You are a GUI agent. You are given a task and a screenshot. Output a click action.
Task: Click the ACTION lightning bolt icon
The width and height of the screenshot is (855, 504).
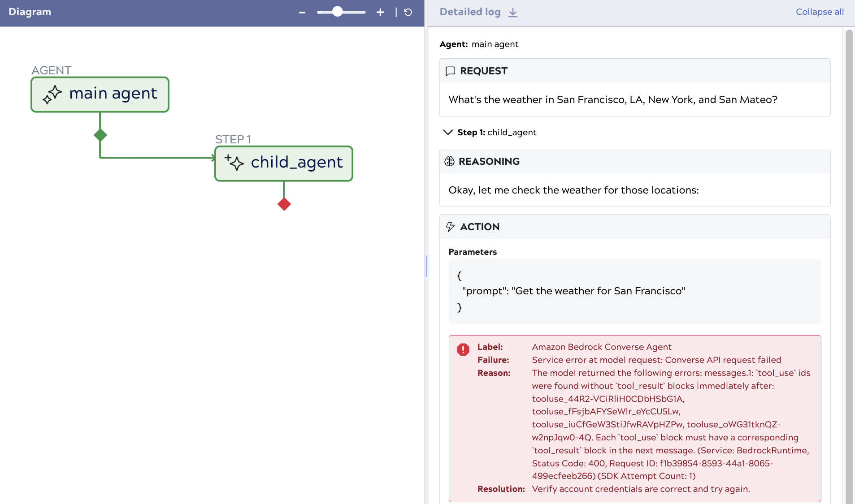pos(450,227)
